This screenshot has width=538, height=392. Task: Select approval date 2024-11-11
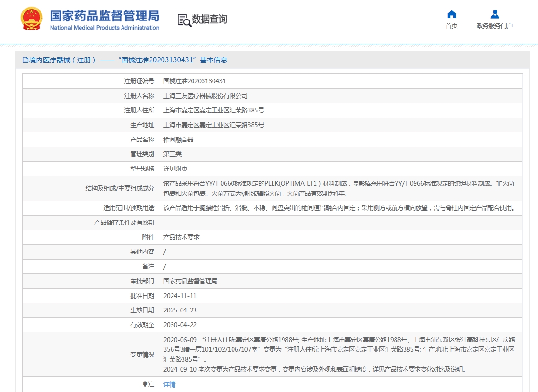[x=180, y=296]
